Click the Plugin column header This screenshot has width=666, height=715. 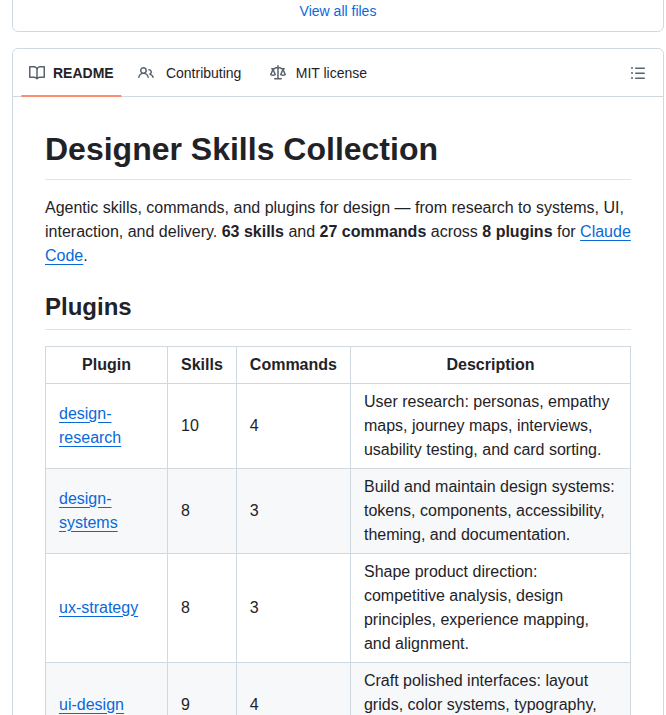106,364
